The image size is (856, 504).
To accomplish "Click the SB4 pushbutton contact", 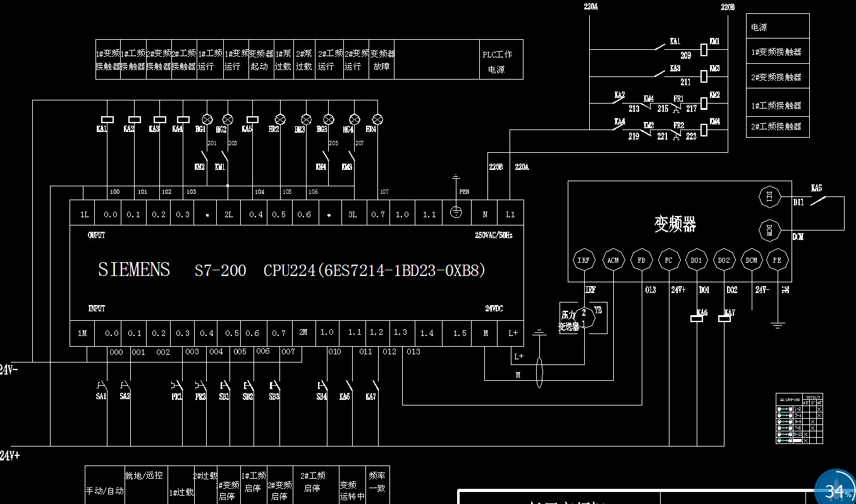I will click(x=323, y=385).
